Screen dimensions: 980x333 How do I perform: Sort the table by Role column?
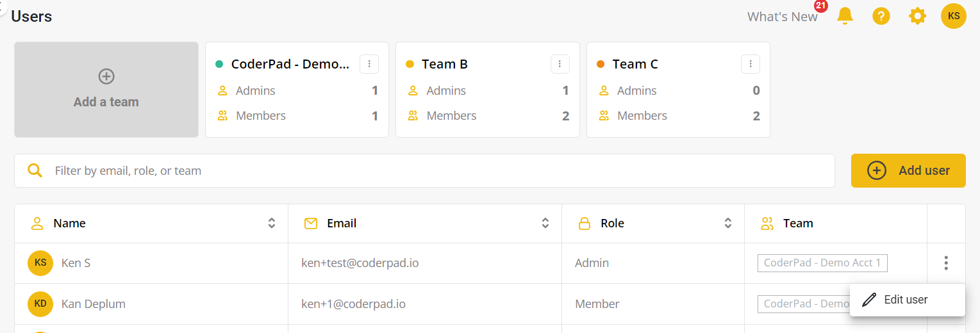728,223
